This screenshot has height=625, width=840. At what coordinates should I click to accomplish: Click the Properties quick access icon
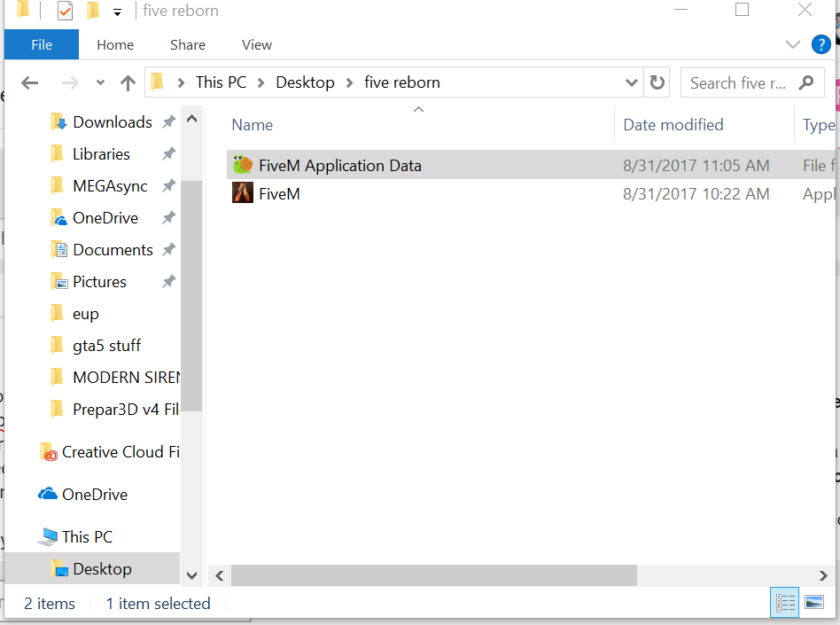point(65,10)
